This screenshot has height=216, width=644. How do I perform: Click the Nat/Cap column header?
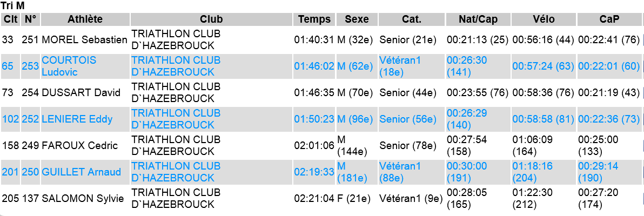[478, 19]
